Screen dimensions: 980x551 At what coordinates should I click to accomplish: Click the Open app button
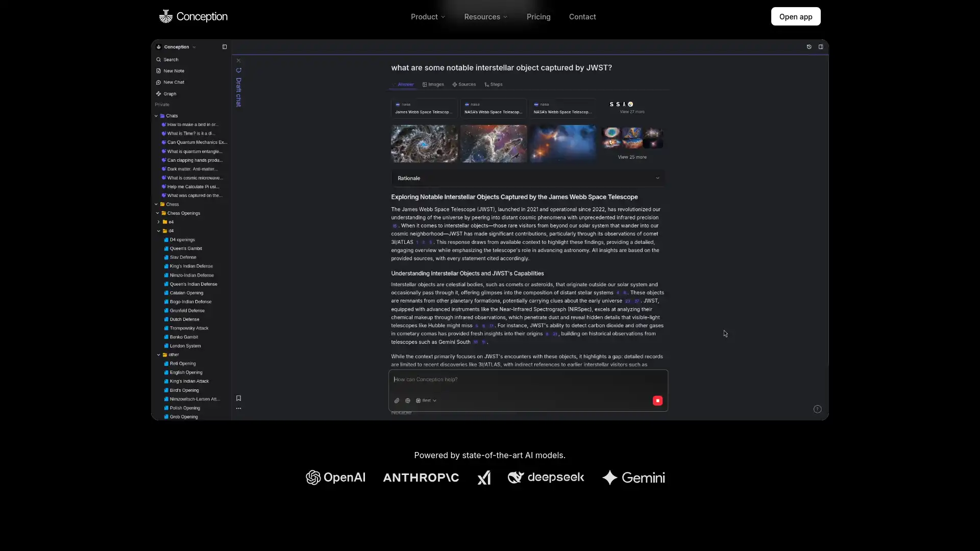795,16
